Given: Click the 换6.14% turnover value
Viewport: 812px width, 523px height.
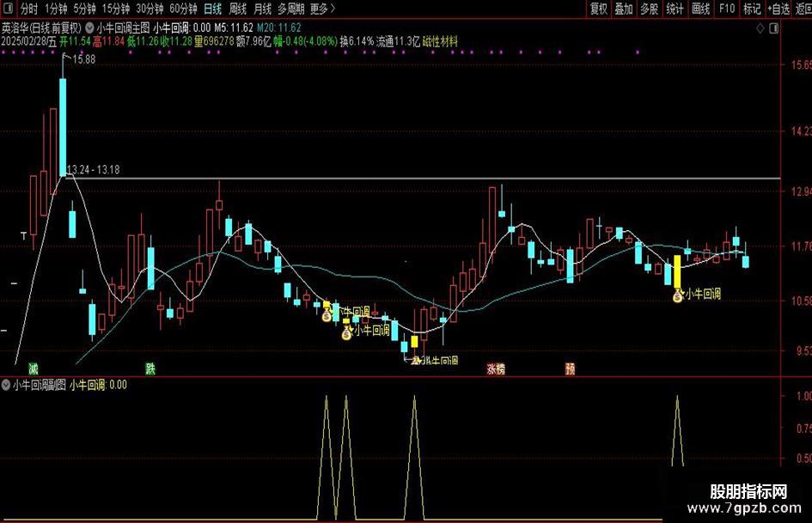Looking at the screenshot, I should [357, 41].
